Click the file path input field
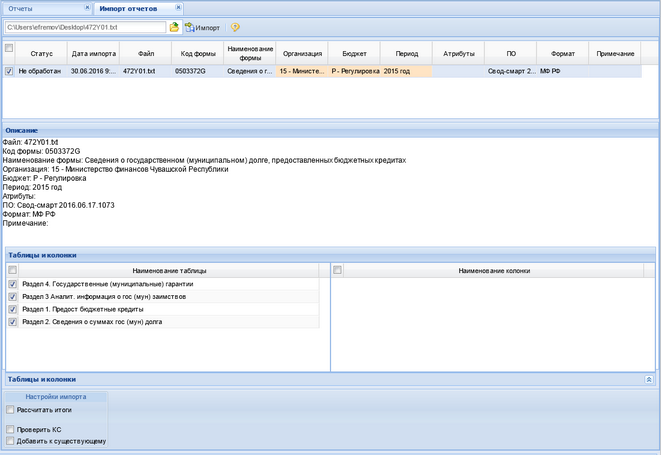 tap(85, 27)
